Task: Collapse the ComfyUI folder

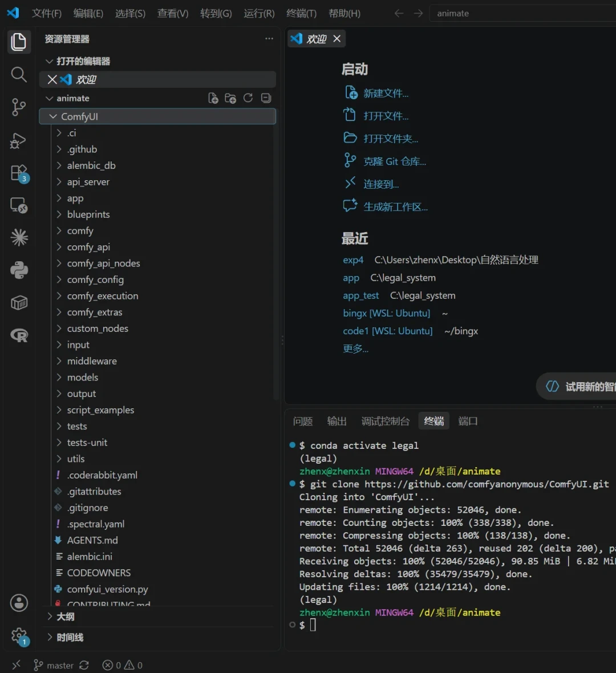Action: pos(157,116)
